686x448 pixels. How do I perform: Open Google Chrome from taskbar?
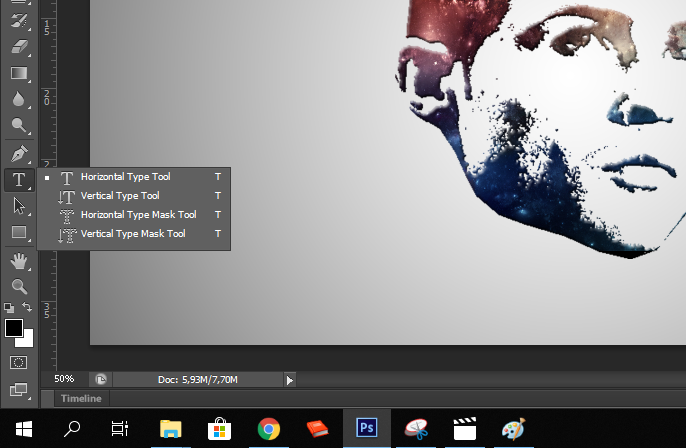pyautogui.click(x=269, y=429)
